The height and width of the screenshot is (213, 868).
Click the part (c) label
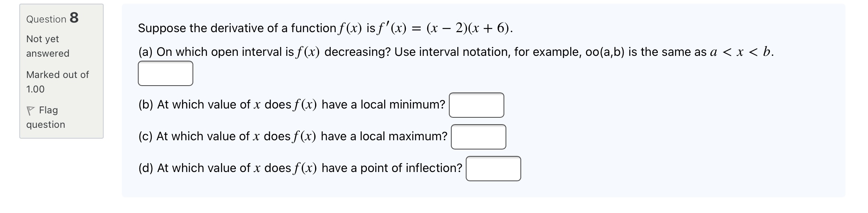point(145,137)
